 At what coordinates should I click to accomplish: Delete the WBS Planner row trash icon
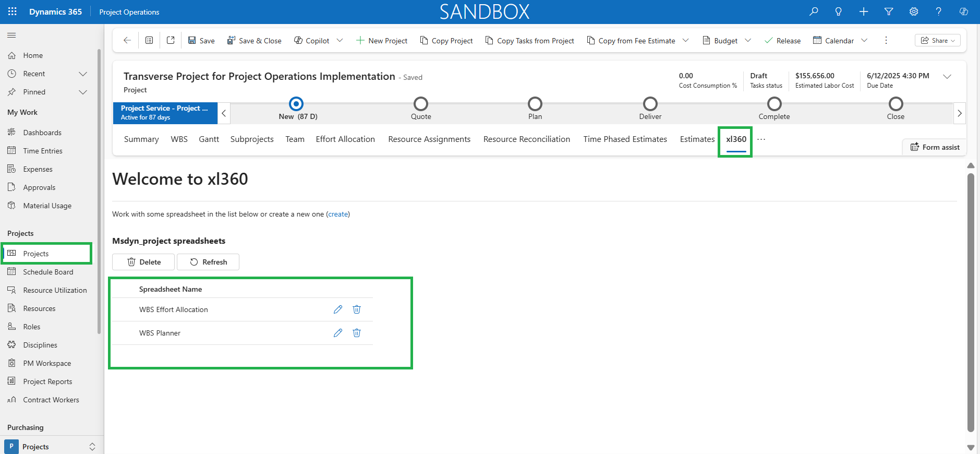[357, 333]
